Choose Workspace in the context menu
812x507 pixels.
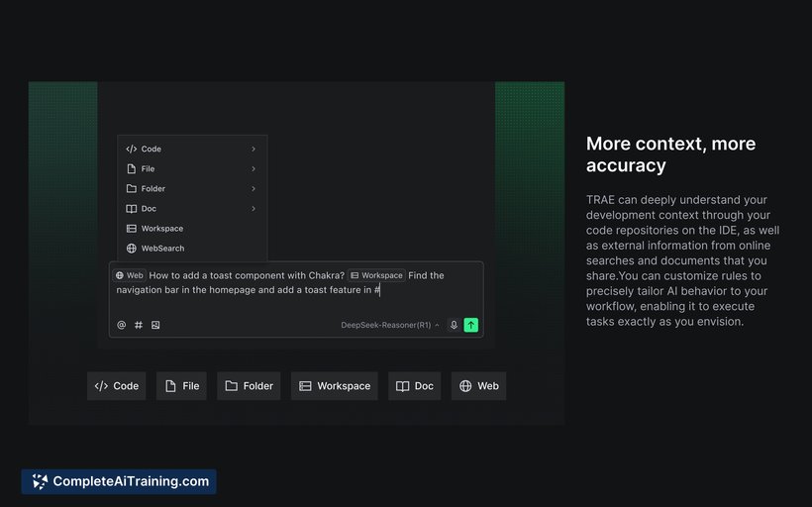[x=192, y=229]
